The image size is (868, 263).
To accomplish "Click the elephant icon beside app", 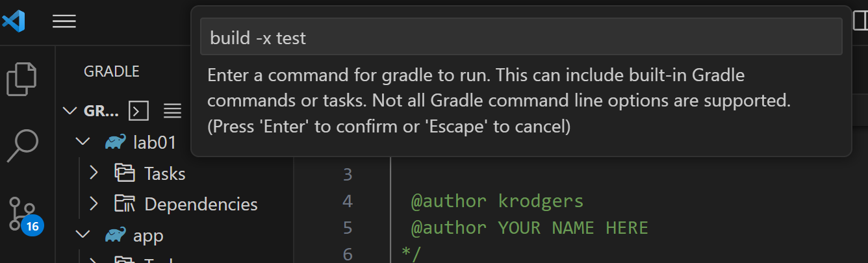I will click(x=116, y=234).
